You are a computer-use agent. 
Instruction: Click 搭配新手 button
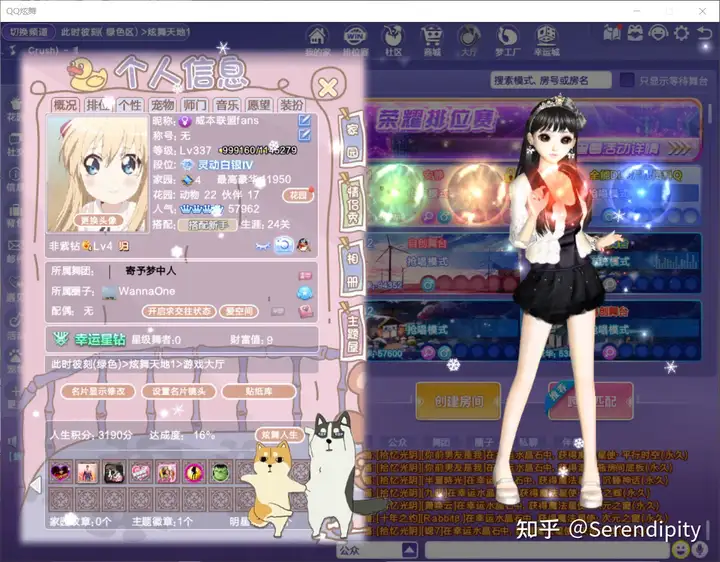click(x=208, y=225)
